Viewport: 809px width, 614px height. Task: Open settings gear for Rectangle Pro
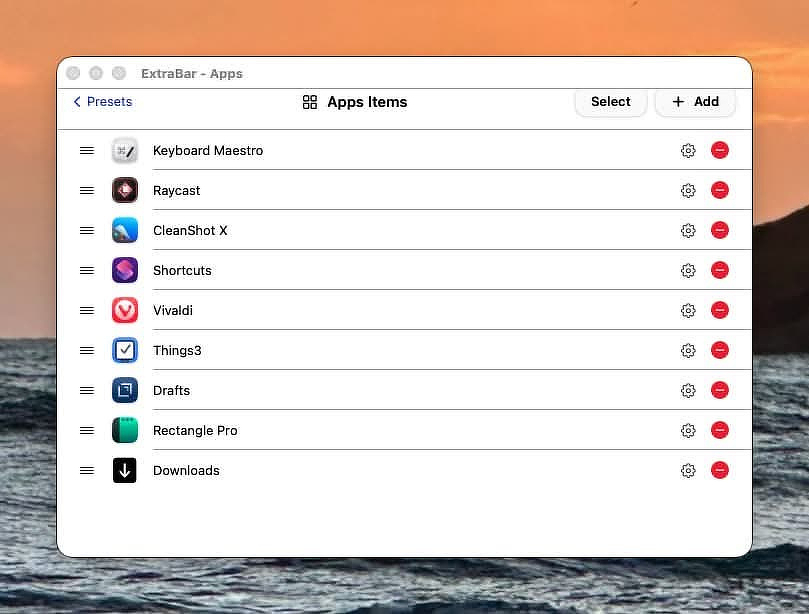(688, 431)
